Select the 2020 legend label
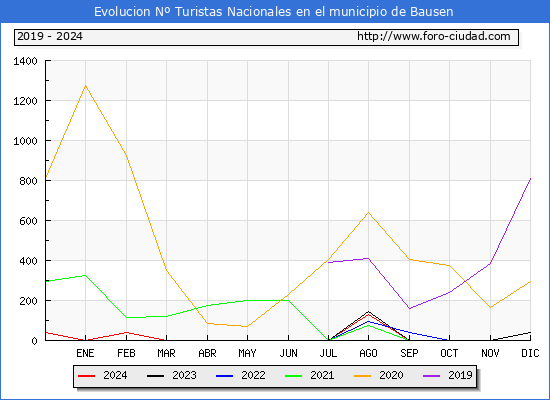This screenshot has width=550, height=400. 391,375
